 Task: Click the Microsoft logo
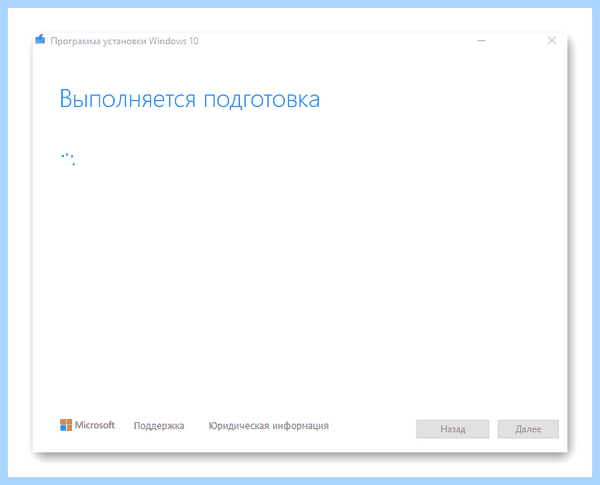(87, 425)
